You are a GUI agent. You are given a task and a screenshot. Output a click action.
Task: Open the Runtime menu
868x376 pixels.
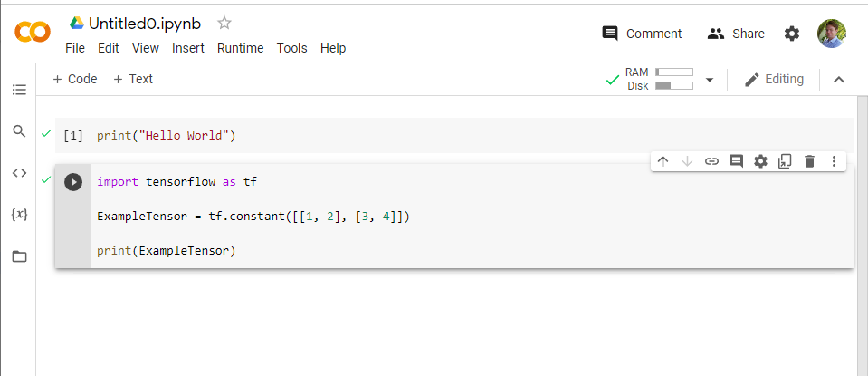point(240,48)
